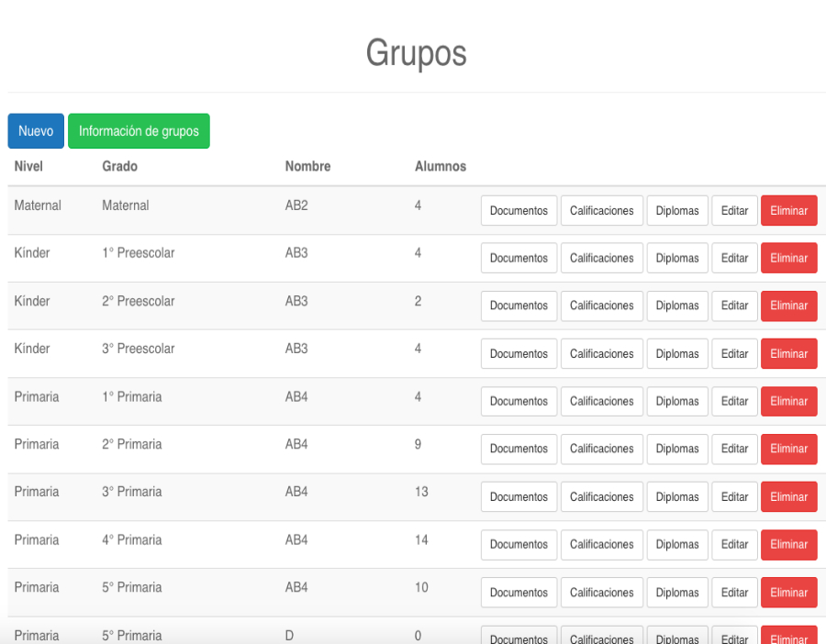The height and width of the screenshot is (644, 837).
Task: Open Documentos for the Maternal AB2 group
Action: (519, 211)
